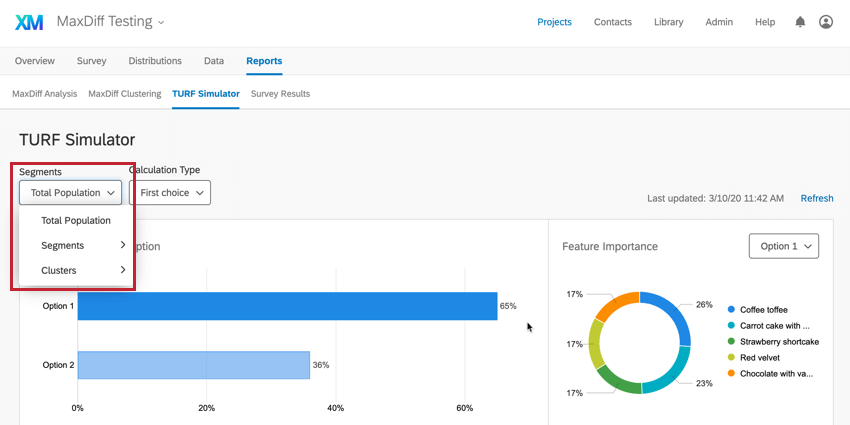This screenshot has height=425, width=850.
Task: Expand the Clusters submenu
Action: 82,270
